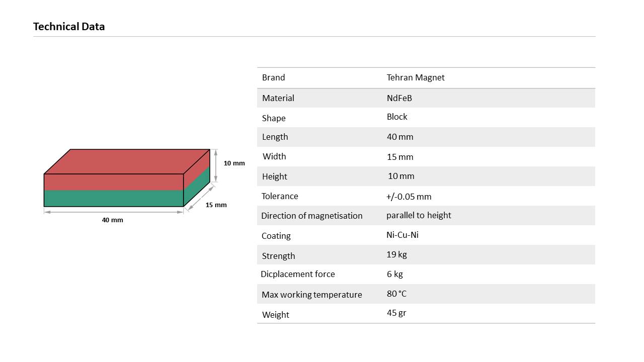Click the Tehran Magnet brand value
Viewport: 644px width, 362px height.
(x=416, y=77)
